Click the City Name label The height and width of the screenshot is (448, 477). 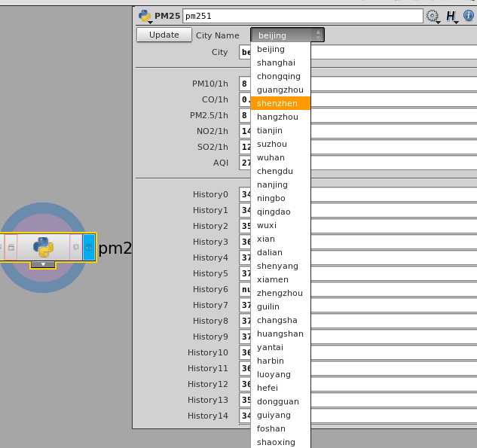point(218,35)
